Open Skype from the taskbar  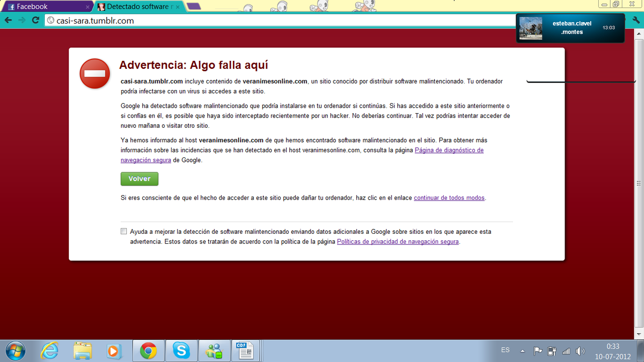181,350
